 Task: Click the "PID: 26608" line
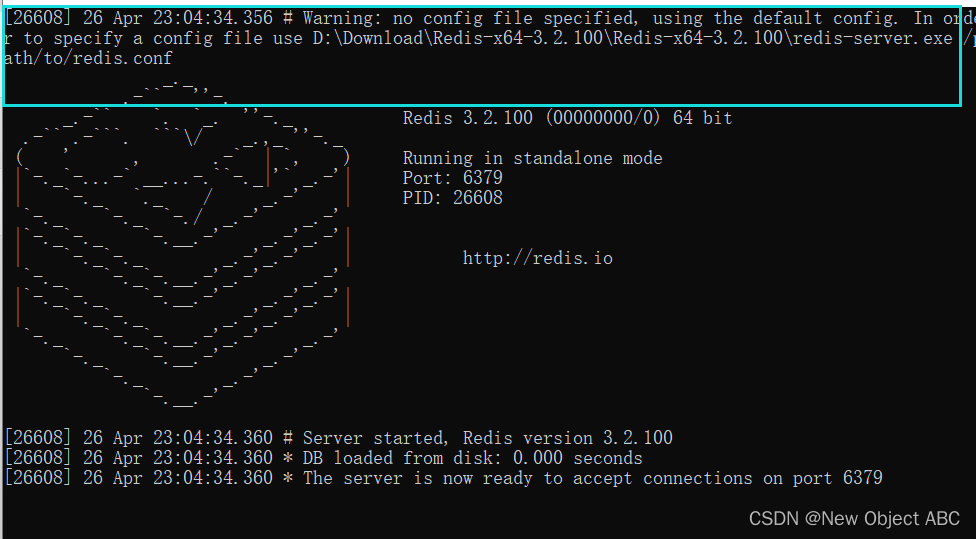453,198
